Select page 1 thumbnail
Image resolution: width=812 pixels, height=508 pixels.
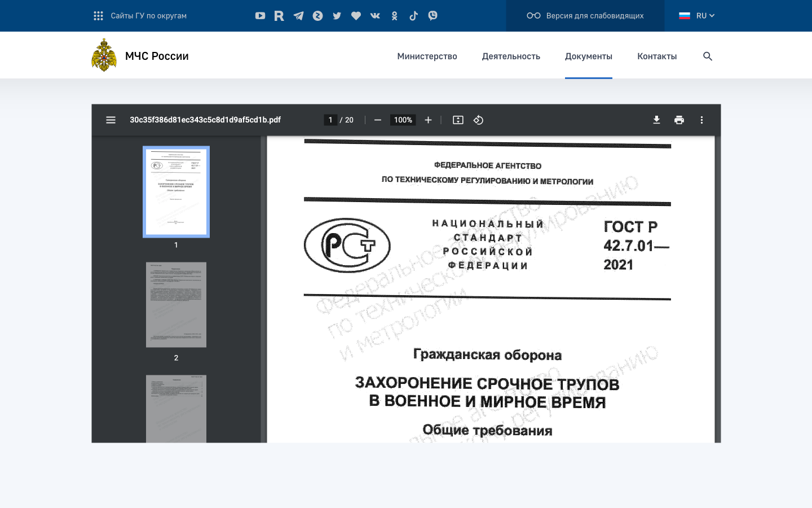pos(176,192)
